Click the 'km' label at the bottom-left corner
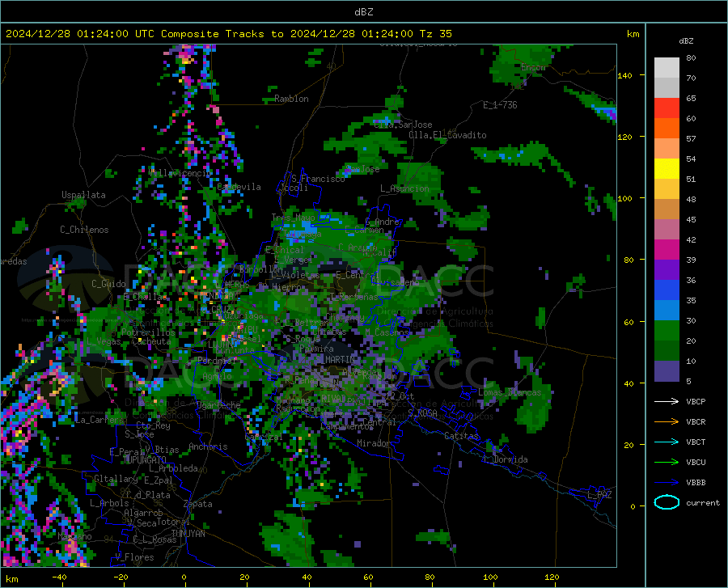This screenshot has height=588, width=728. [x=11, y=579]
